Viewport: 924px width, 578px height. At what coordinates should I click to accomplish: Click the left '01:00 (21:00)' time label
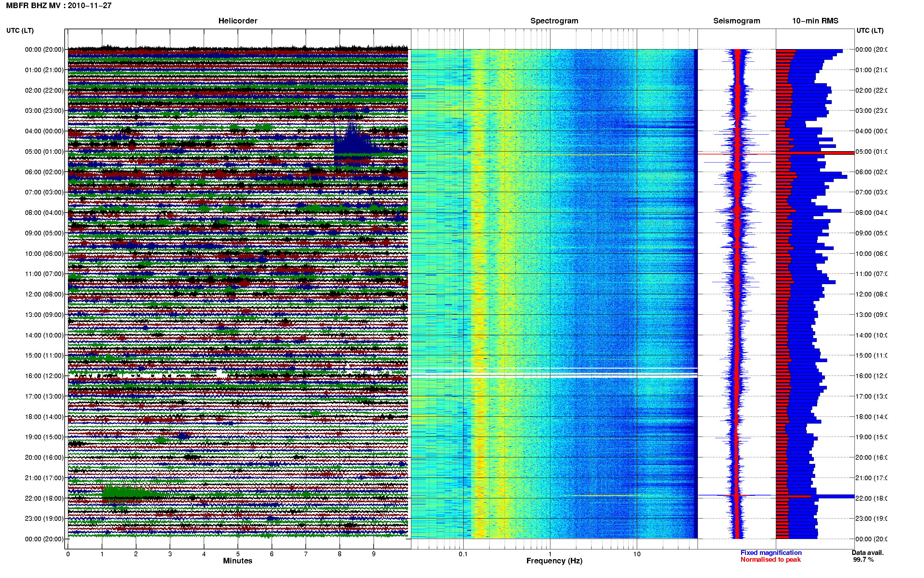coord(44,70)
